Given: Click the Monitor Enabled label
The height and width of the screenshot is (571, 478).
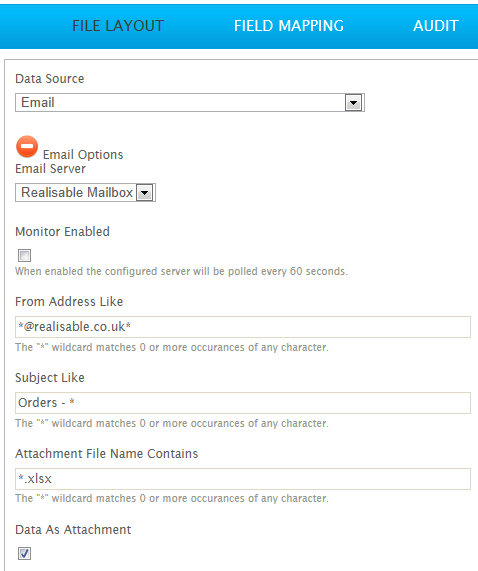Looking at the screenshot, I should [x=62, y=232].
